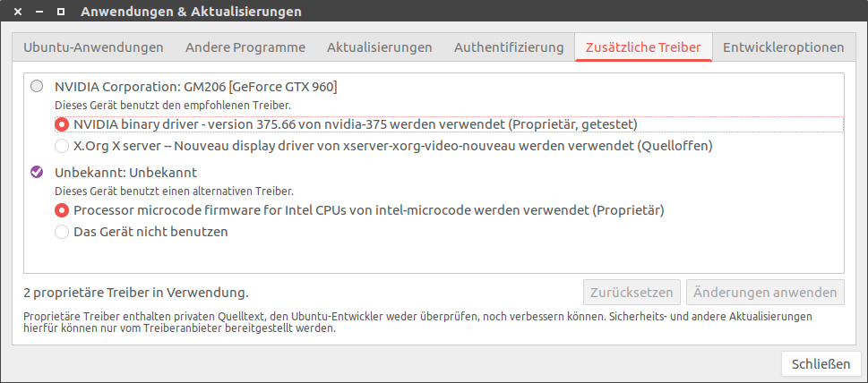Select the Nouveau X.Org display driver
Image resolution: width=868 pixels, height=383 pixels.
[62, 145]
